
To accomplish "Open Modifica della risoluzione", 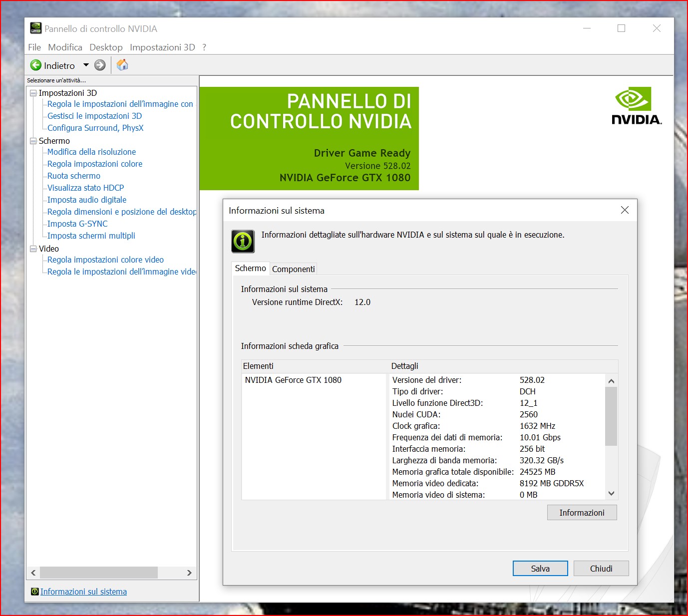I will [91, 152].
